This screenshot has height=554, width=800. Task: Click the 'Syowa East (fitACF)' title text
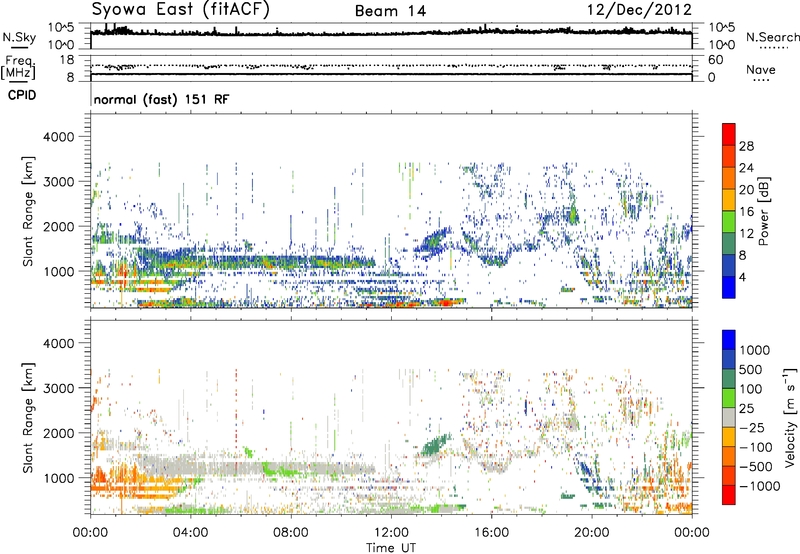[x=180, y=10]
